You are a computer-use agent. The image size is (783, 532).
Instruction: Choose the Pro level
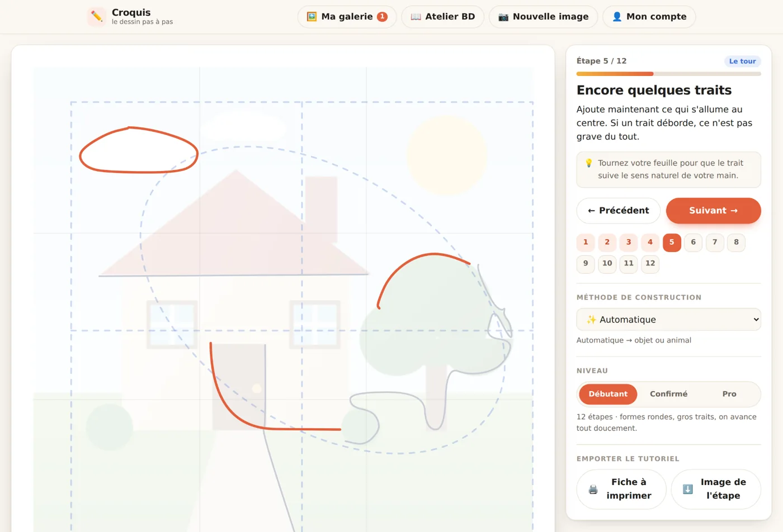729,394
